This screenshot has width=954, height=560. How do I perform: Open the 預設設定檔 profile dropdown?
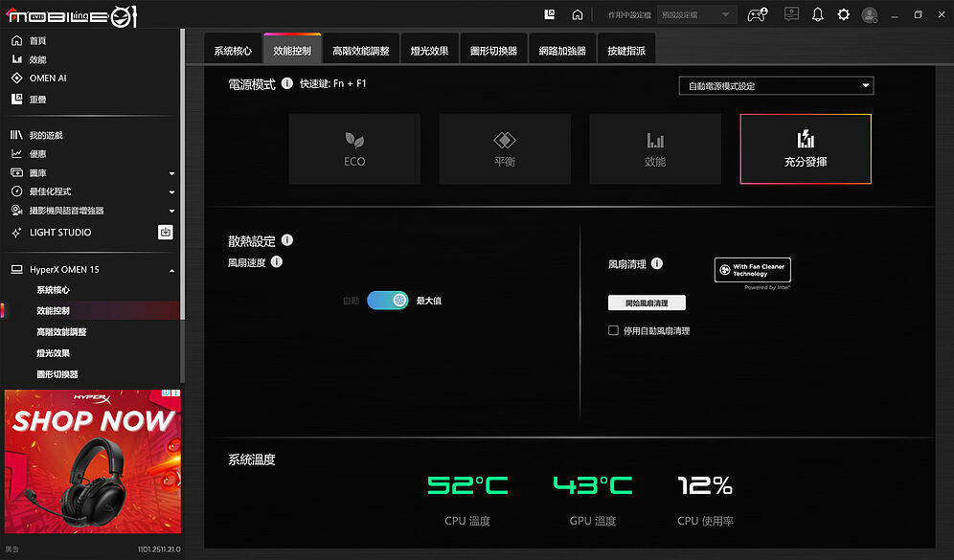[x=696, y=14]
